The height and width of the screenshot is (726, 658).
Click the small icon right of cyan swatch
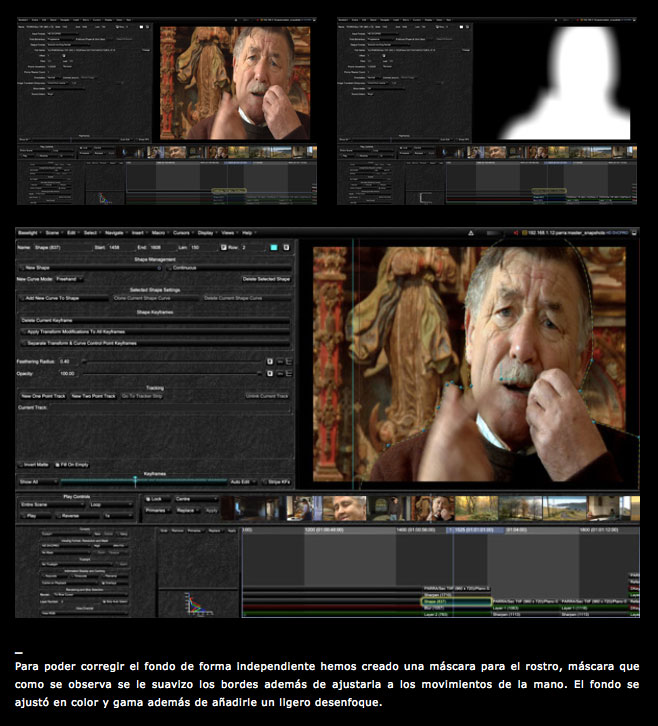coord(286,246)
